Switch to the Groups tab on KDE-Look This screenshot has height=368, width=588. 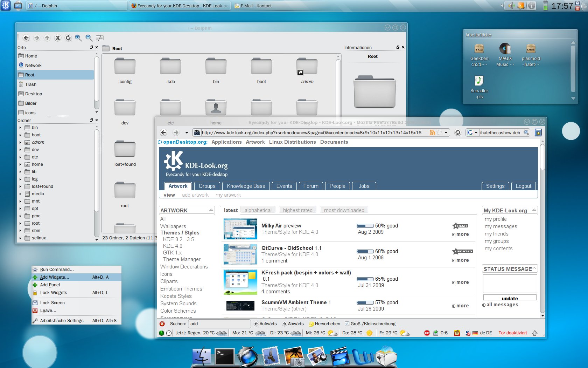[x=207, y=186]
